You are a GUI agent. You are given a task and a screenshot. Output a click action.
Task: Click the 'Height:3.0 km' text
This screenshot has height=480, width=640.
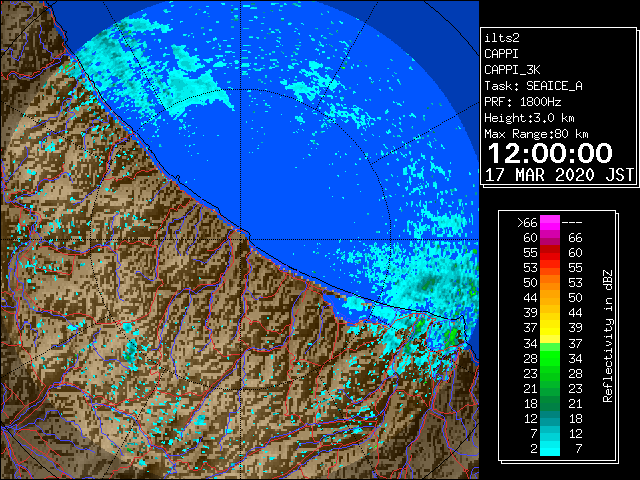[529, 118]
